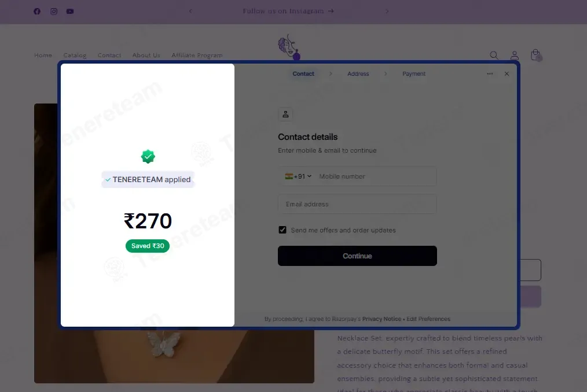Image resolution: width=587 pixels, height=392 pixels.
Task: Click the store logo in header
Action: 289,47
